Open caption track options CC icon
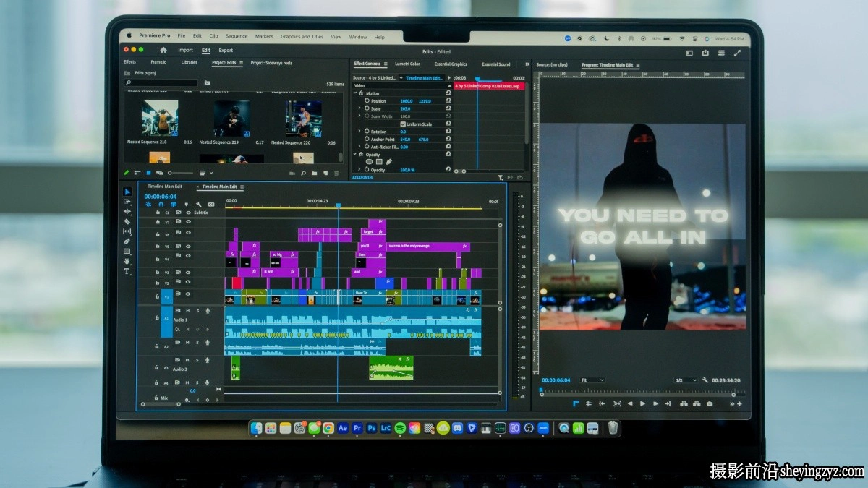Screen dimensions: 868x488 tap(211, 205)
